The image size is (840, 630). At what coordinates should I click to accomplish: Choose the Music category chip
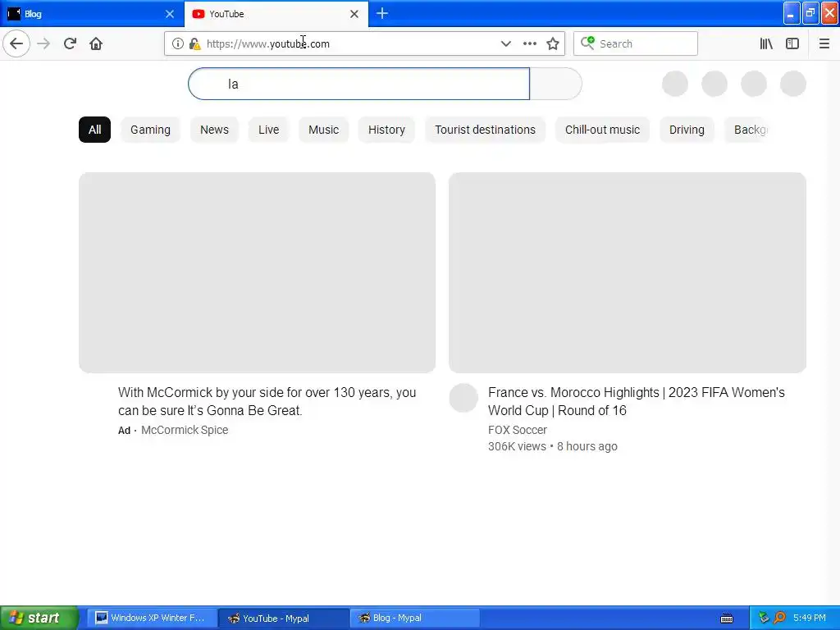[323, 130]
